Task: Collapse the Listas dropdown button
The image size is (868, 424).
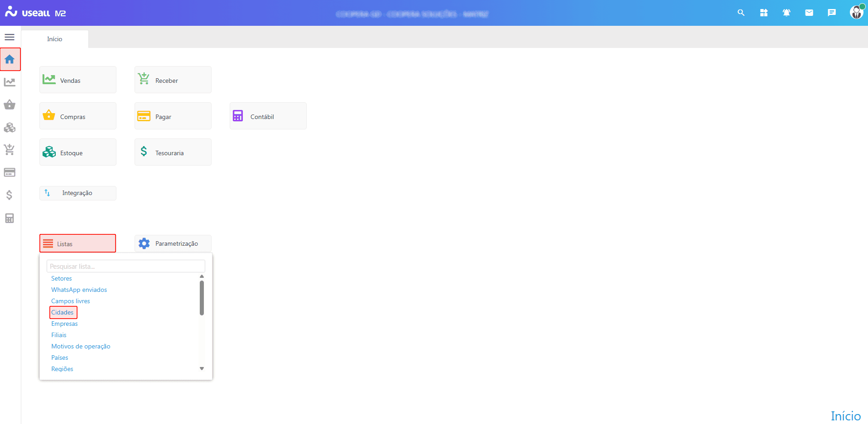Action: 77,243
